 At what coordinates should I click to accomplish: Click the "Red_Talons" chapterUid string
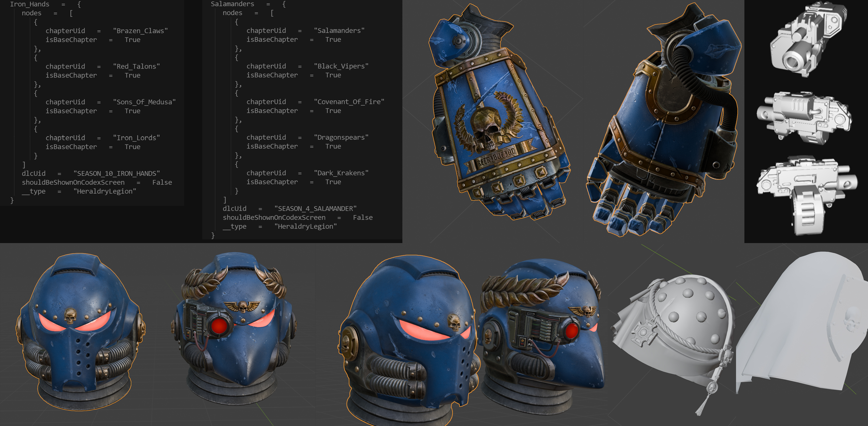click(x=136, y=67)
